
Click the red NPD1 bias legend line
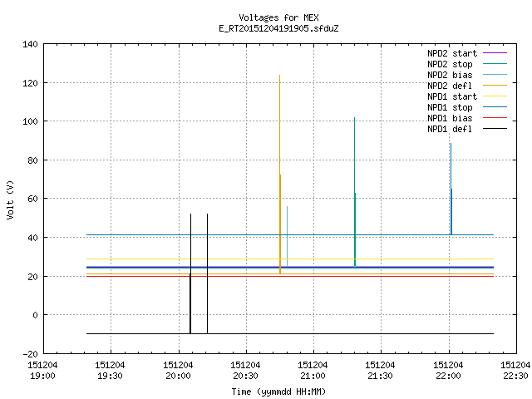click(495, 118)
